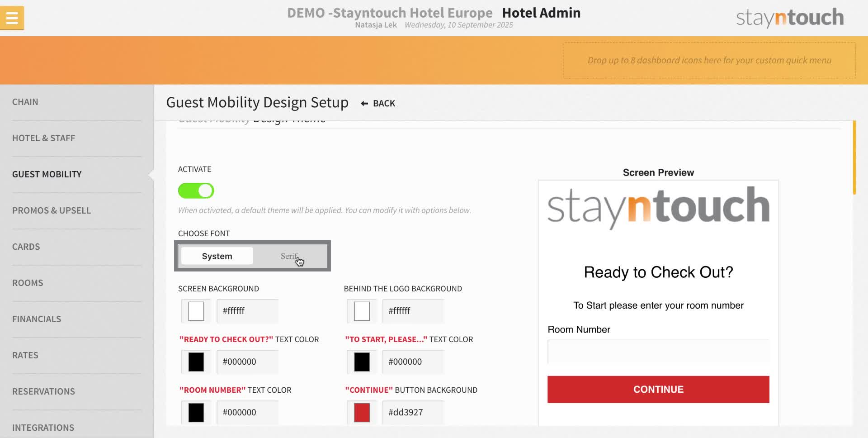
Task: Click the preview logo image
Action: coord(658,208)
